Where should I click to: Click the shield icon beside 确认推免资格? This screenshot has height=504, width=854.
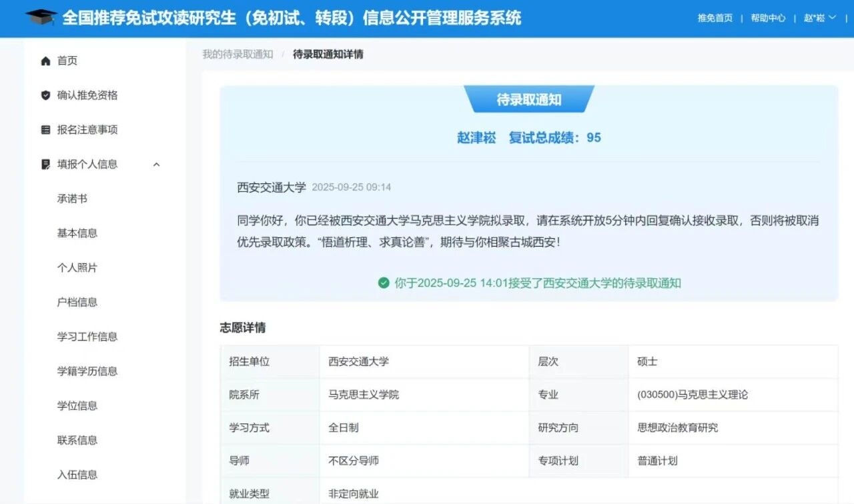pyautogui.click(x=45, y=95)
